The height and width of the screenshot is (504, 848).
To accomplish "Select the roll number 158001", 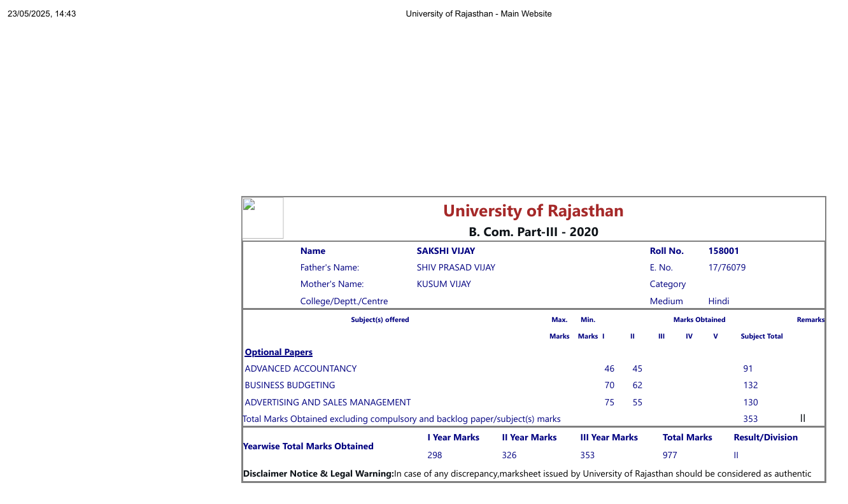I will (723, 251).
